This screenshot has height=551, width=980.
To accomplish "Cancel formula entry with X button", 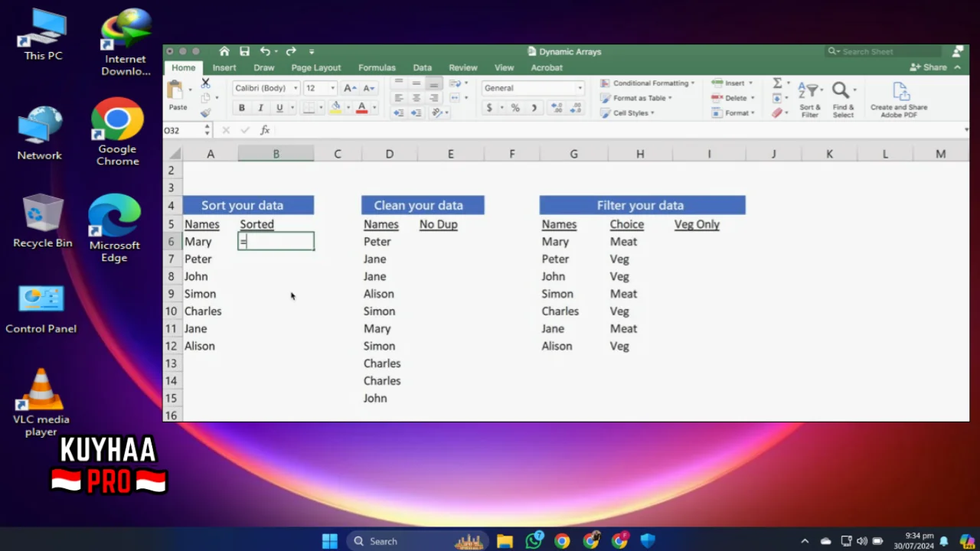I will coord(226,130).
